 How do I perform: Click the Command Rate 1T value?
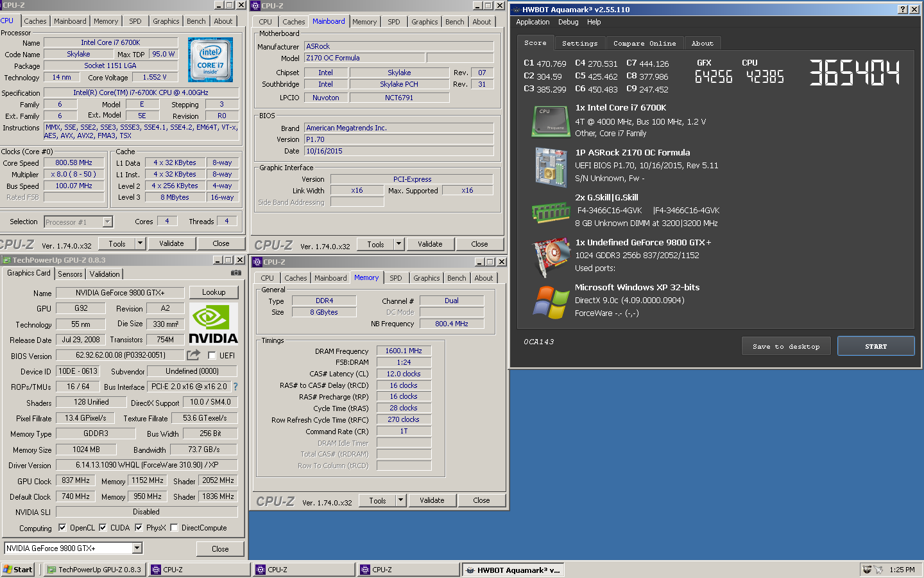click(x=404, y=432)
